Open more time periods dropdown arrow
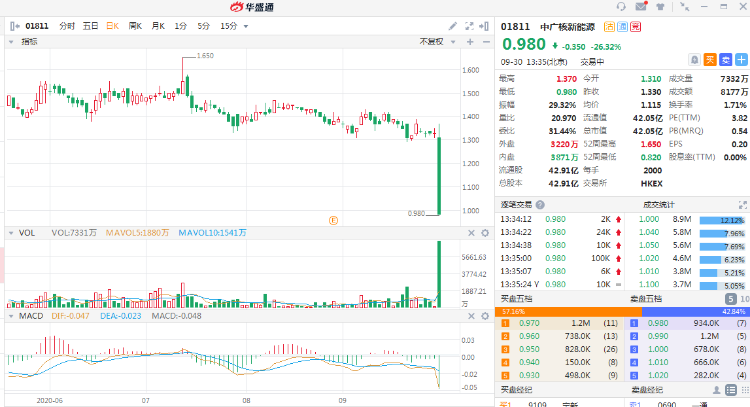 (246, 26)
